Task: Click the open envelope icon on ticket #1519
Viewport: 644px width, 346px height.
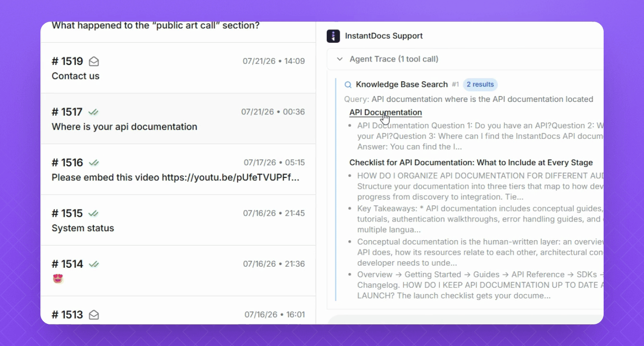Action: [x=94, y=62]
